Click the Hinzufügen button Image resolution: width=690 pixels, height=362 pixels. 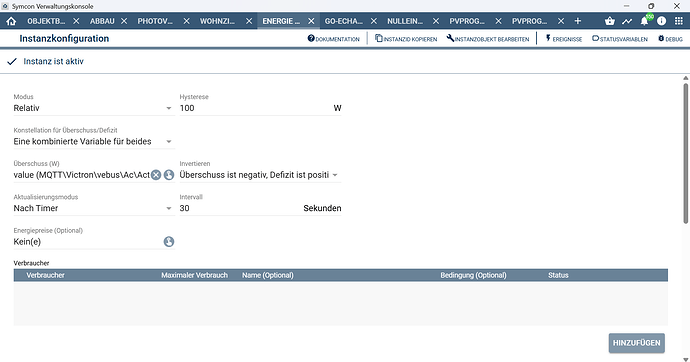point(637,343)
